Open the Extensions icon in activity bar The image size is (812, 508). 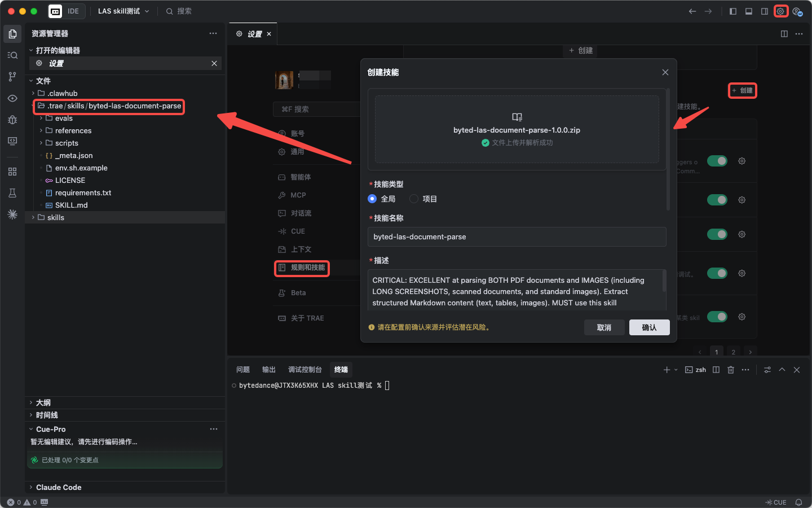coord(12,172)
